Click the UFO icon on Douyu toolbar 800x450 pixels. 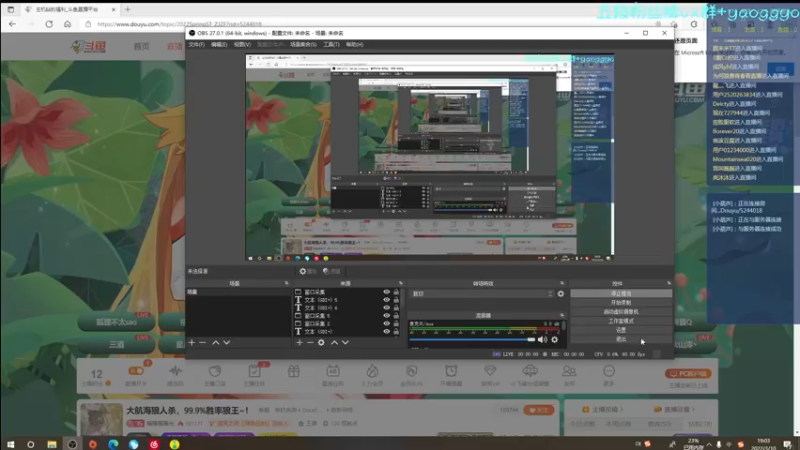click(x=530, y=370)
